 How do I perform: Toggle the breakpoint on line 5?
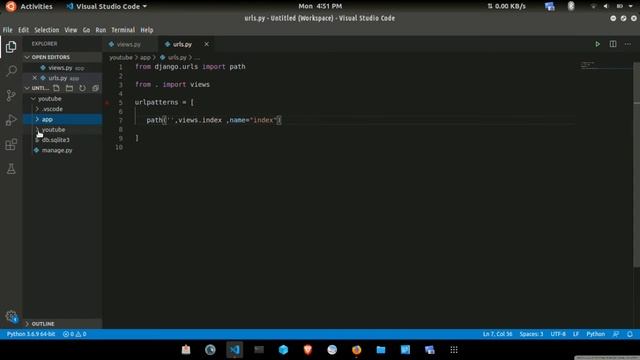pyautogui.click(x=107, y=102)
